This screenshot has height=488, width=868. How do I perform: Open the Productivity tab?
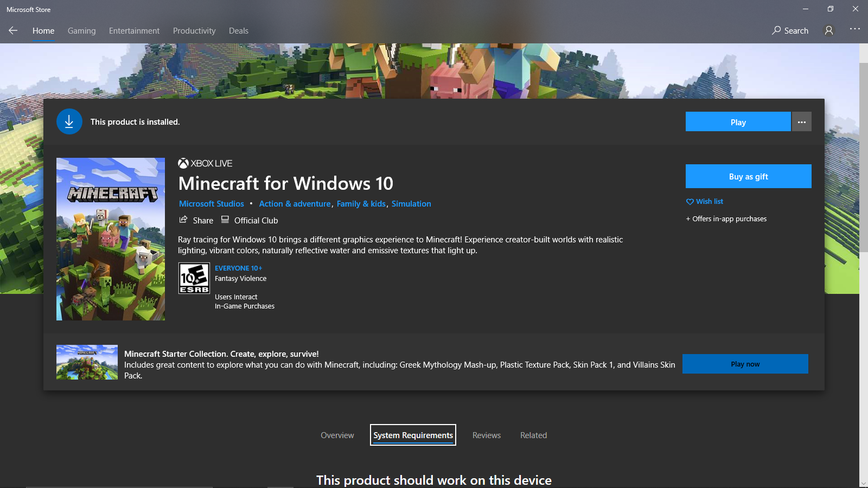coord(194,31)
